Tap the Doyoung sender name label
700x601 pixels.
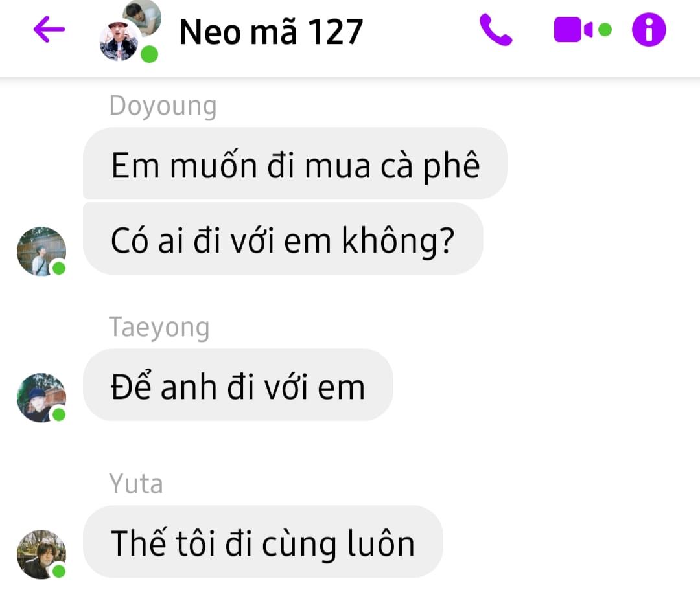[x=163, y=107]
